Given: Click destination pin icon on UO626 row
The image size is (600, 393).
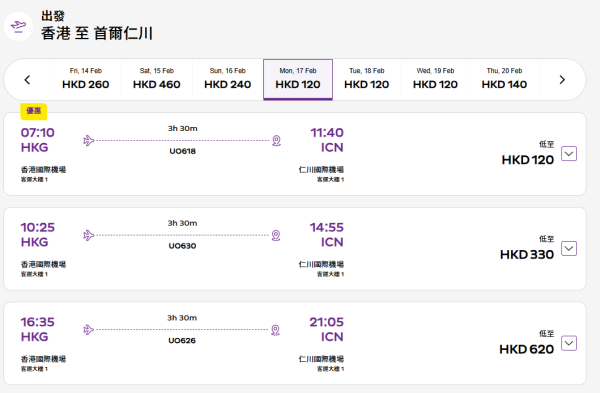Looking at the screenshot, I should [x=276, y=330].
